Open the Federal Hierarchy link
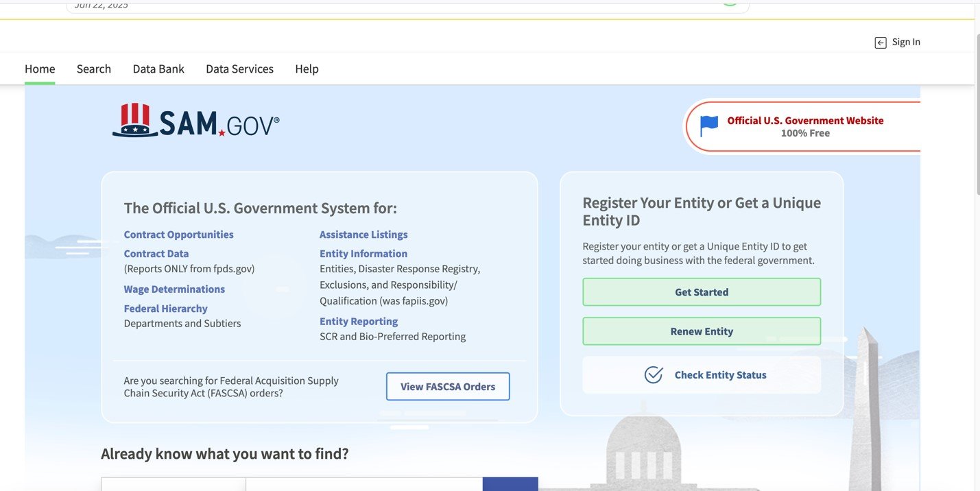The image size is (980, 491). pos(165,309)
